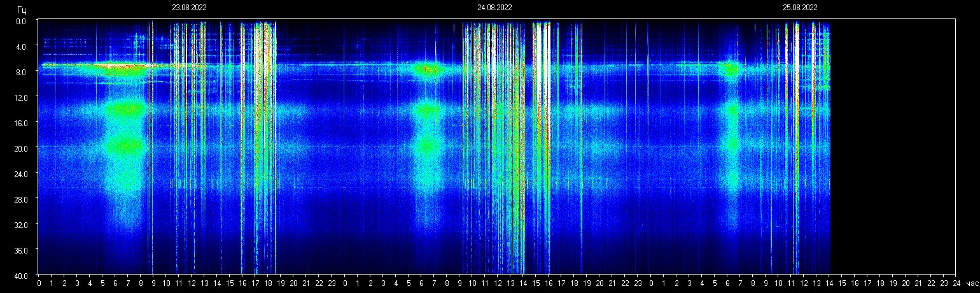Click the 25.08.2022 date label
980x293 pixels.
800,8
